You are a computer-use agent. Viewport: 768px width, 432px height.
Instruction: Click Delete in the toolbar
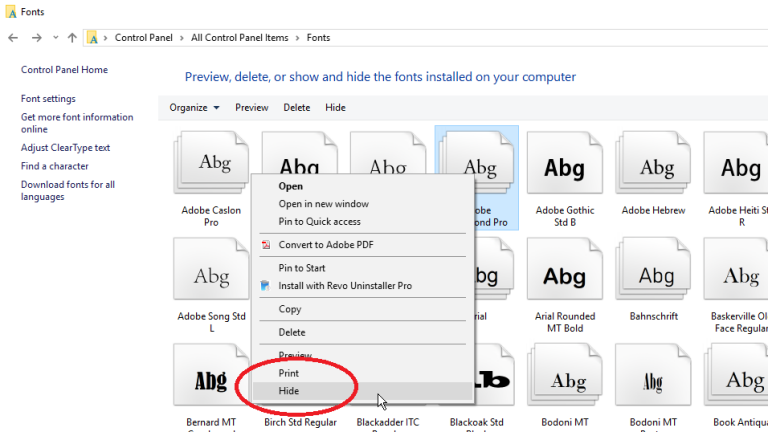[x=297, y=107]
